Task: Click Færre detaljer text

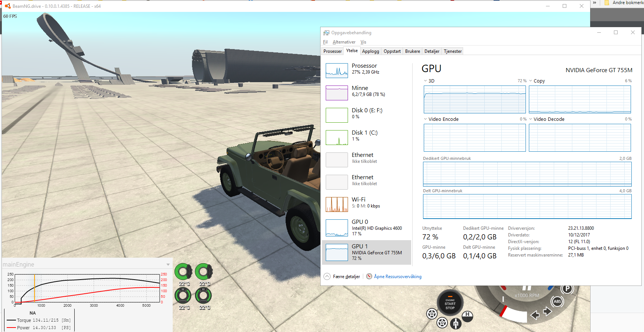Action: tap(347, 277)
